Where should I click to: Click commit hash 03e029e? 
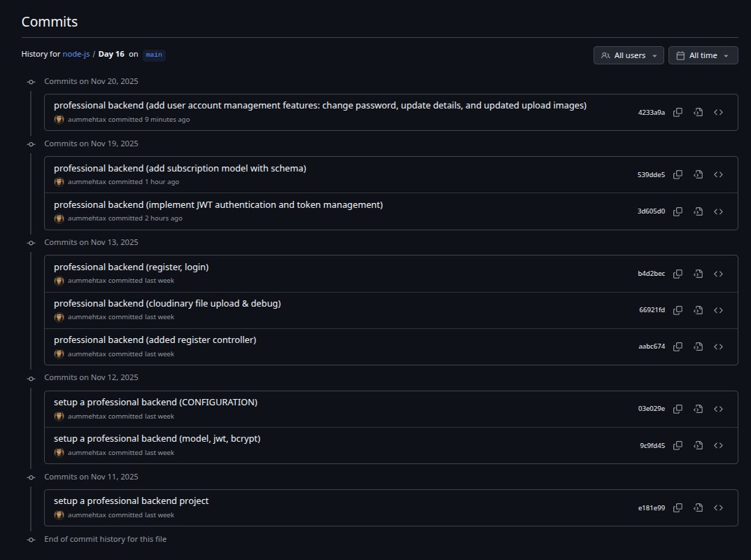652,409
